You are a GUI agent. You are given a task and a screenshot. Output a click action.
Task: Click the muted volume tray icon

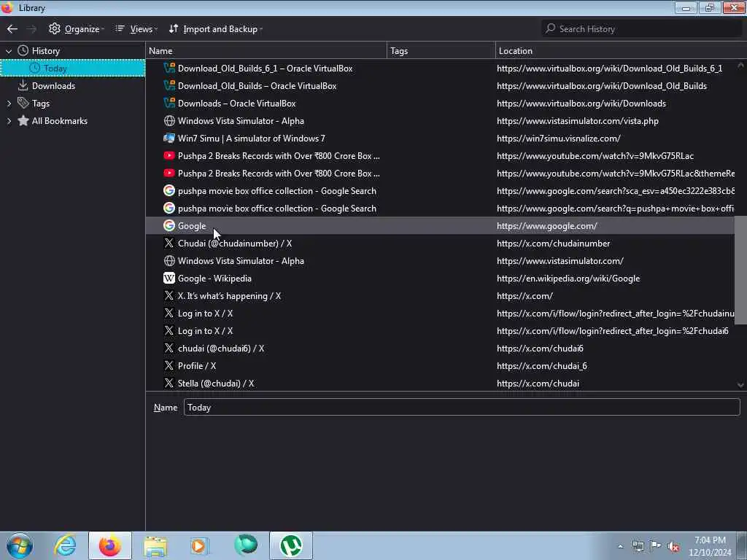coord(673,547)
